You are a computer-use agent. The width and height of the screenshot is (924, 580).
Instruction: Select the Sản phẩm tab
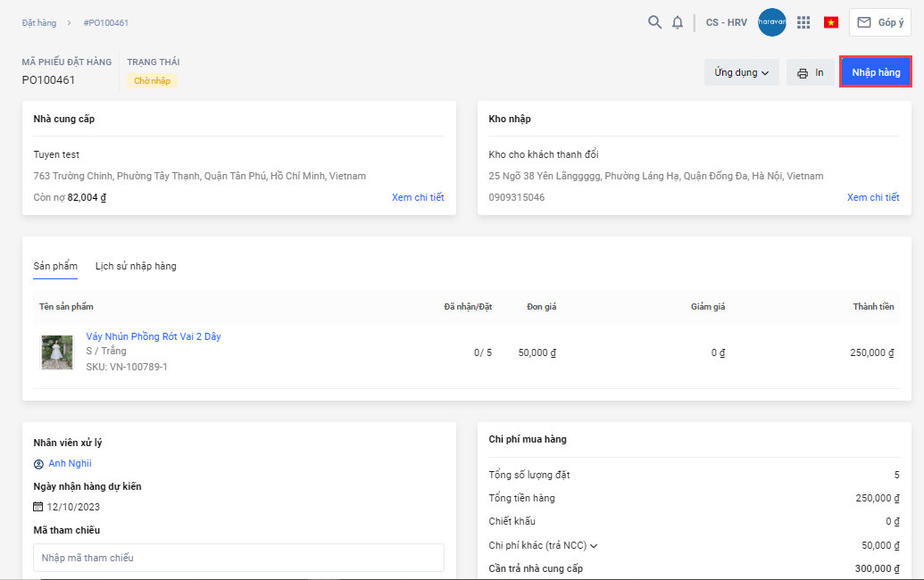tap(55, 266)
